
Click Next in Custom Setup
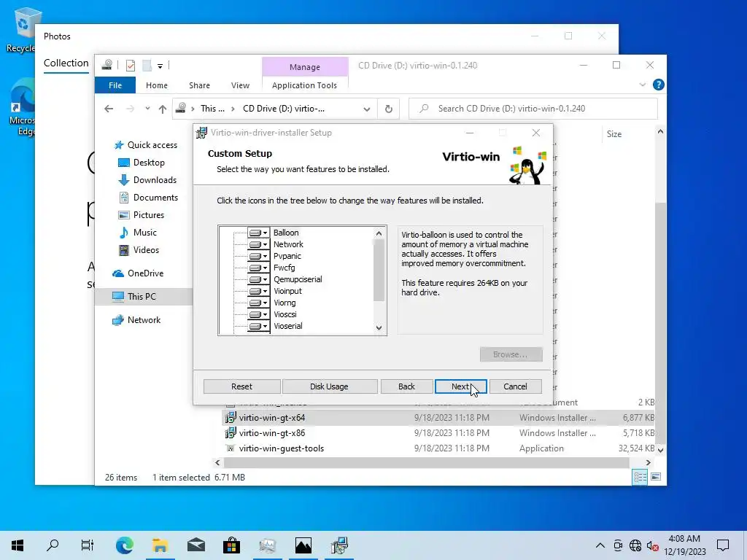(460, 386)
